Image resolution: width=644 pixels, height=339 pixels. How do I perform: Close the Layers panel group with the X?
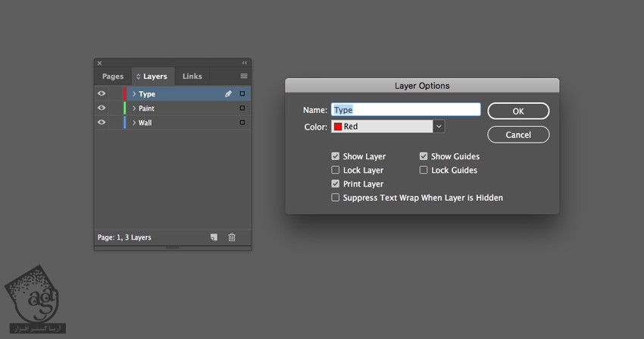(x=99, y=63)
